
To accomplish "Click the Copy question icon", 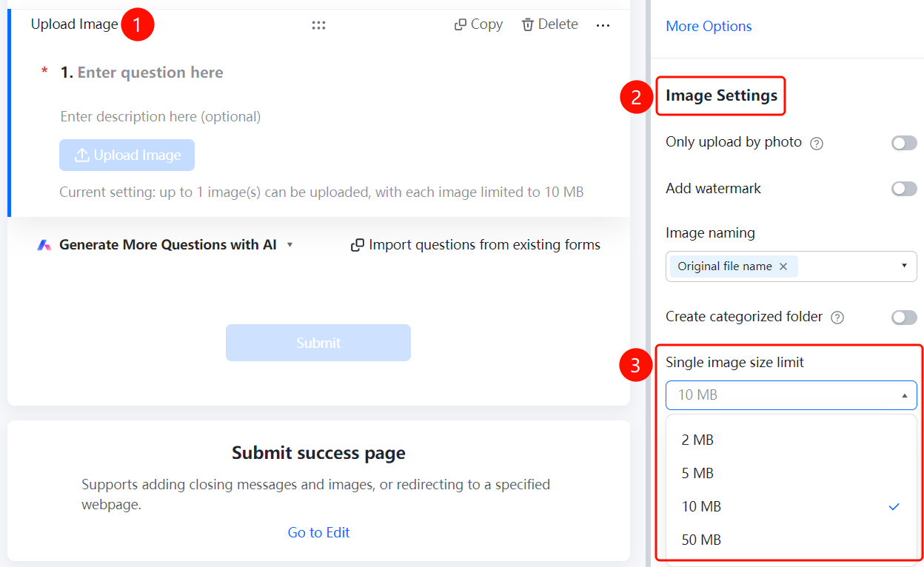I will click(x=460, y=25).
